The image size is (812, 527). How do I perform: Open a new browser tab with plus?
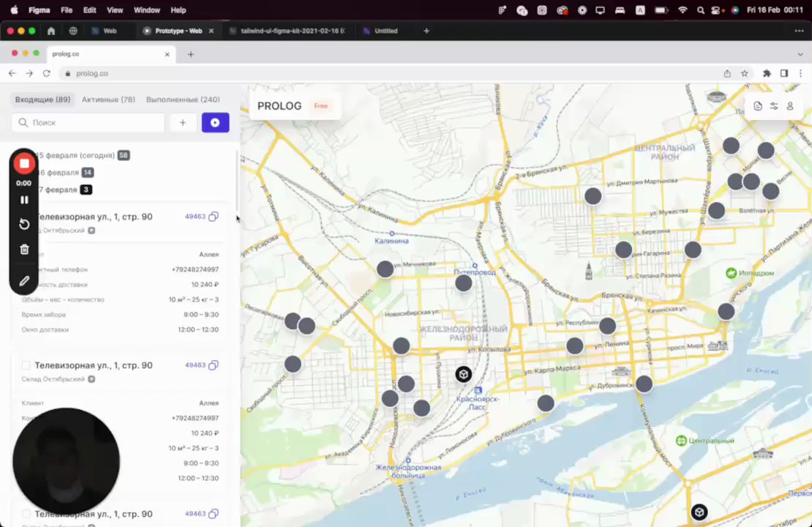[191, 54]
